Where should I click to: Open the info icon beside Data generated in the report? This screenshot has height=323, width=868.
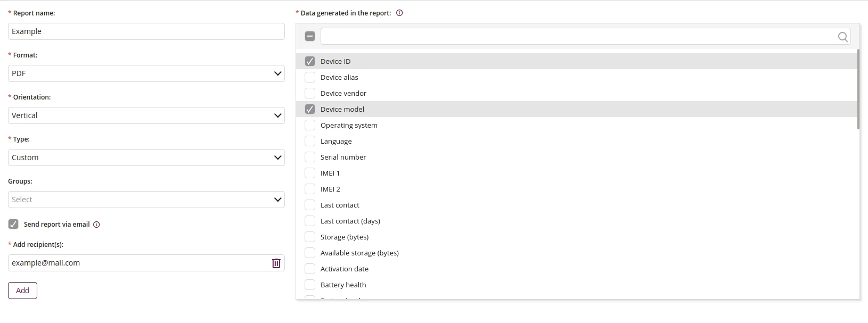[x=399, y=13]
